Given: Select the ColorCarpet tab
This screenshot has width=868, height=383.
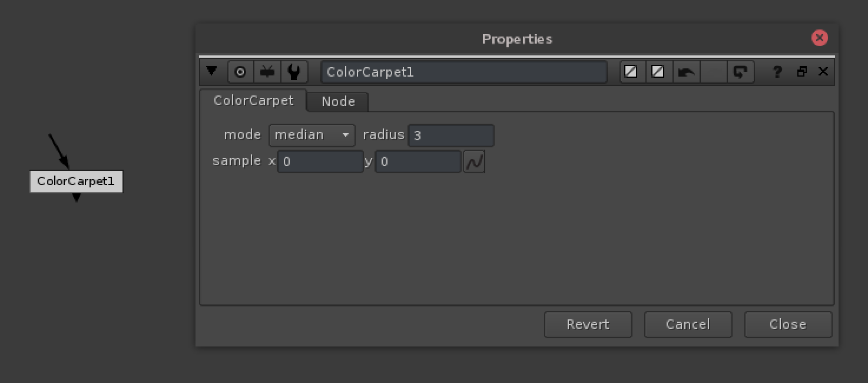Looking at the screenshot, I should [x=253, y=101].
